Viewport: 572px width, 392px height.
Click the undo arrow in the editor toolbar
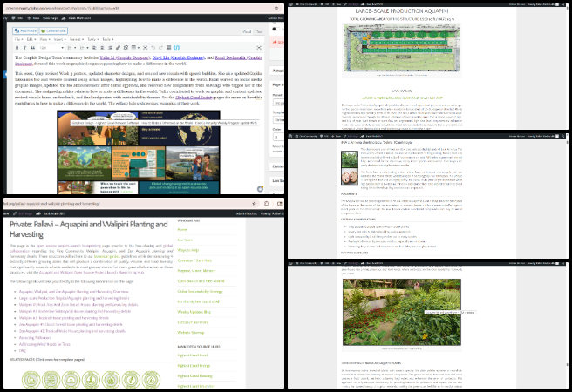(153, 48)
